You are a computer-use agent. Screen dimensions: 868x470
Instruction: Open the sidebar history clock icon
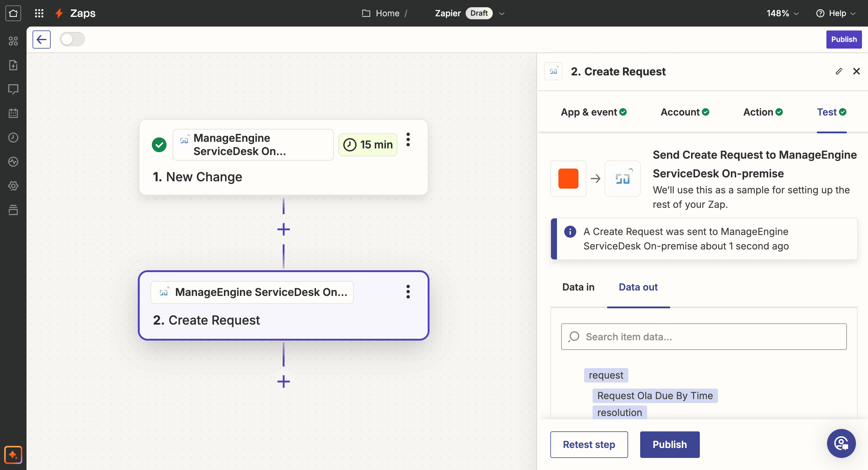click(x=13, y=138)
